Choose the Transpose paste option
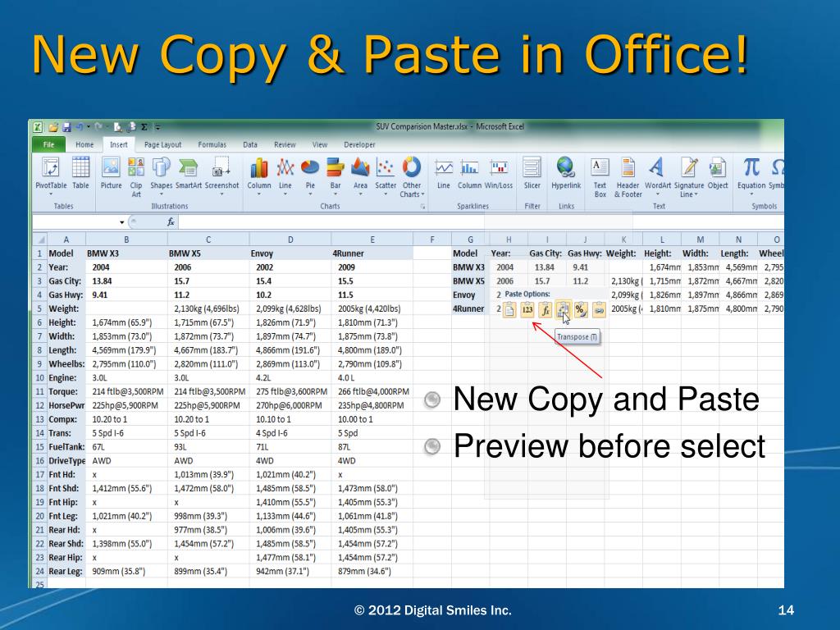 tap(563, 309)
